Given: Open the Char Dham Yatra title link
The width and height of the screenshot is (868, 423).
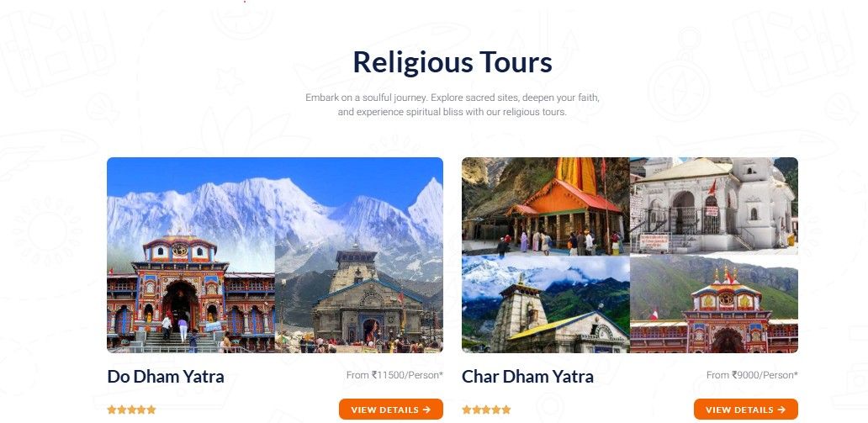Looking at the screenshot, I should tap(527, 377).
